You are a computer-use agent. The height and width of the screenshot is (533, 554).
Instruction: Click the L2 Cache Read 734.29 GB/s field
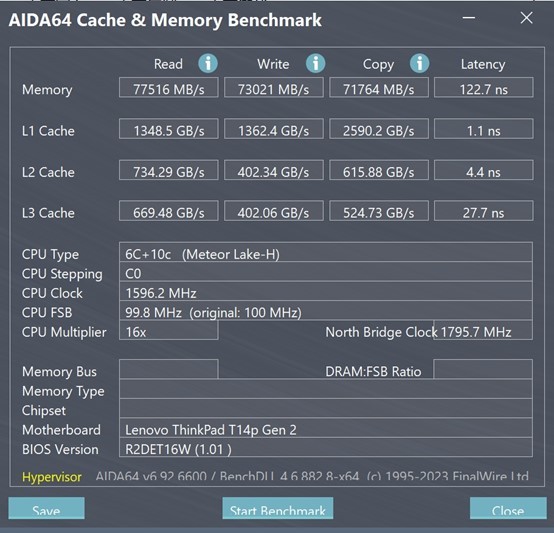pyautogui.click(x=169, y=170)
